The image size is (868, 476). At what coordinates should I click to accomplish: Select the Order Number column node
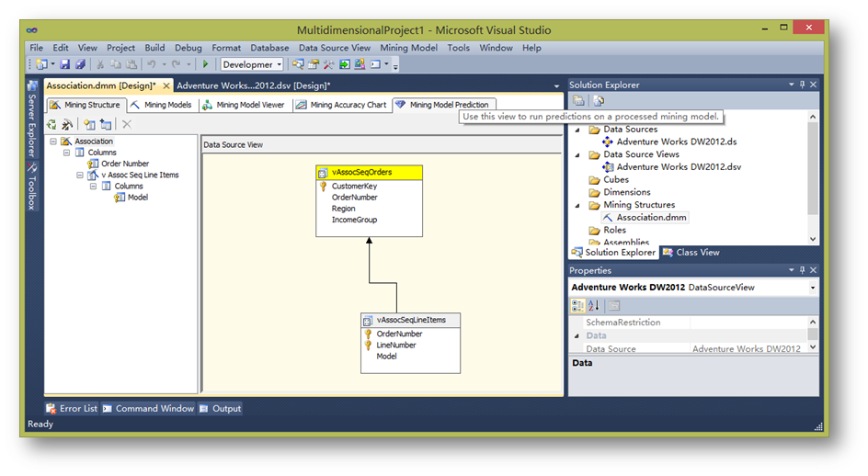point(124,164)
